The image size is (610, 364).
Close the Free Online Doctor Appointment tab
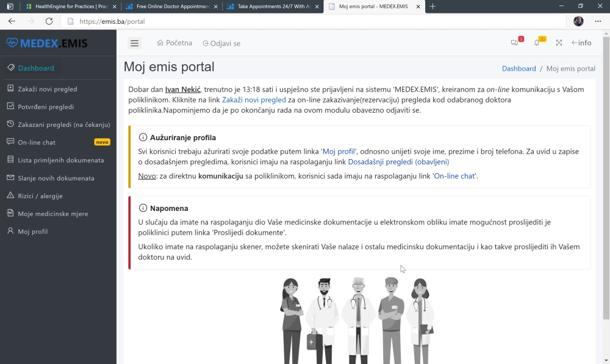[215, 7]
